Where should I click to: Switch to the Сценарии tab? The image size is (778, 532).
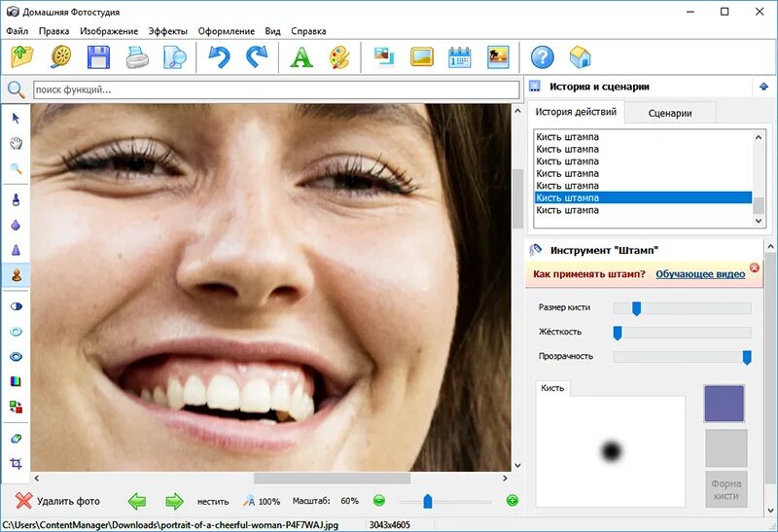coord(670,113)
